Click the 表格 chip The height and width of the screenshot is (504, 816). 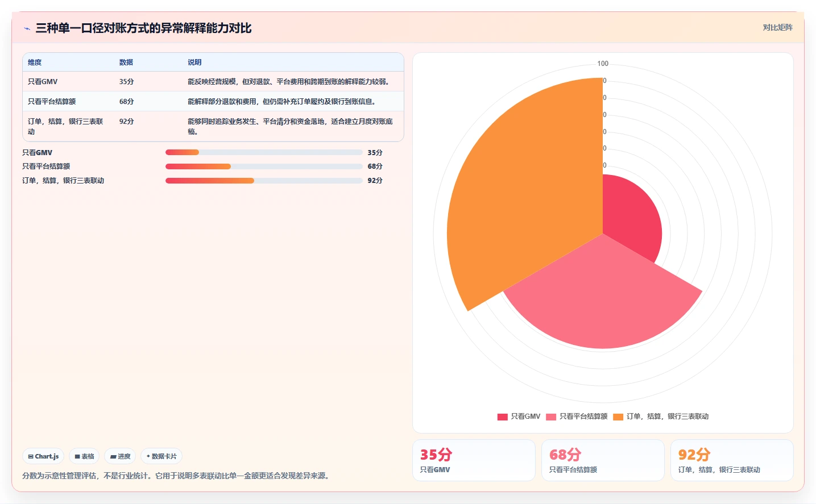point(84,456)
